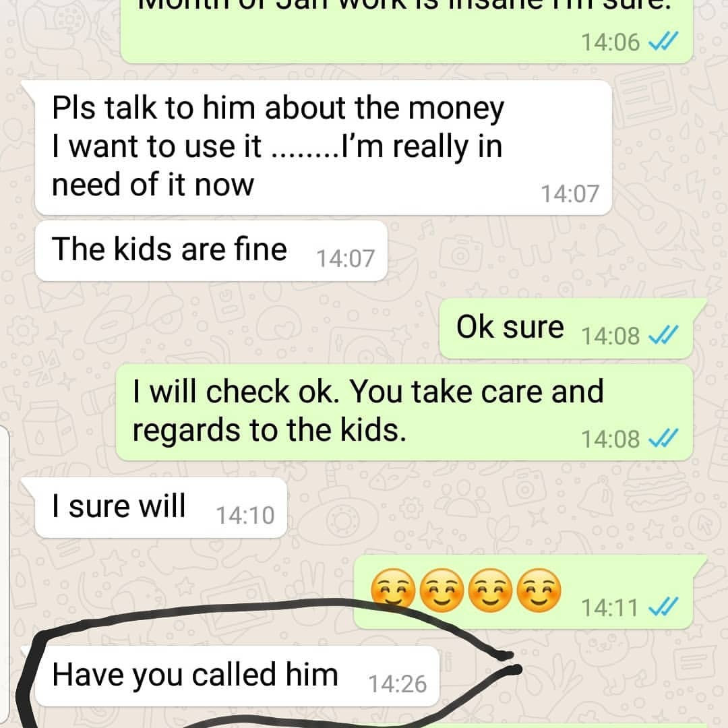The width and height of the screenshot is (728, 728).
Task: Select 'I will check ok' message bubble
Action: click(404, 413)
